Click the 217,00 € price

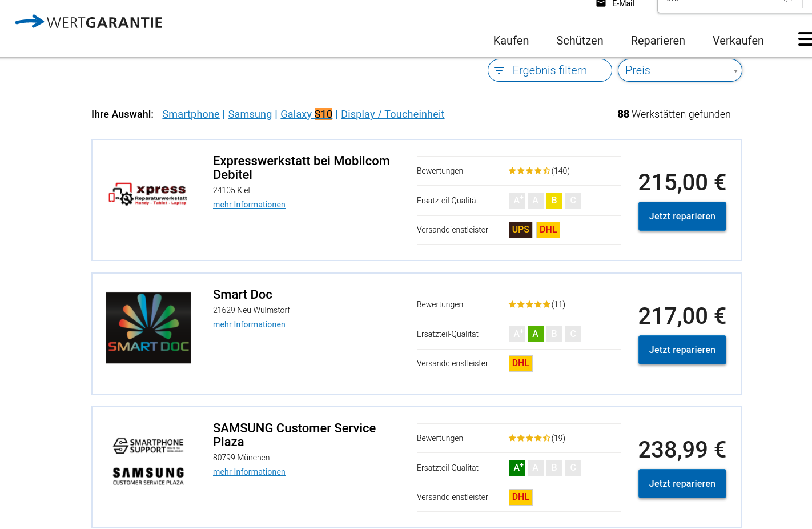(682, 316)
